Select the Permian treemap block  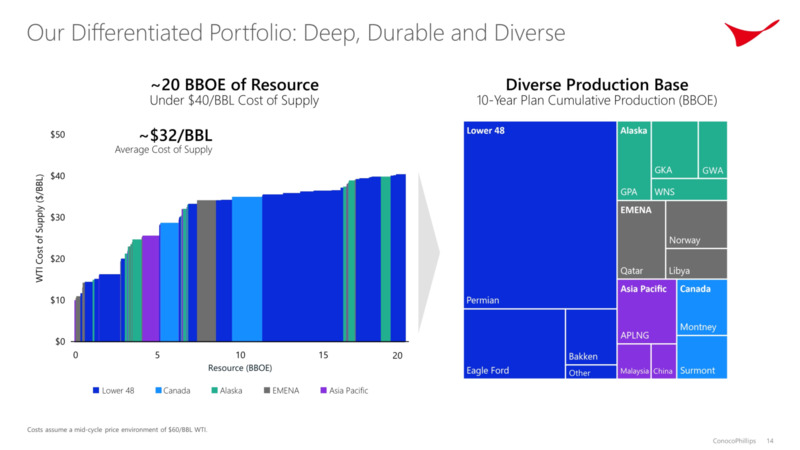(540, 215)
